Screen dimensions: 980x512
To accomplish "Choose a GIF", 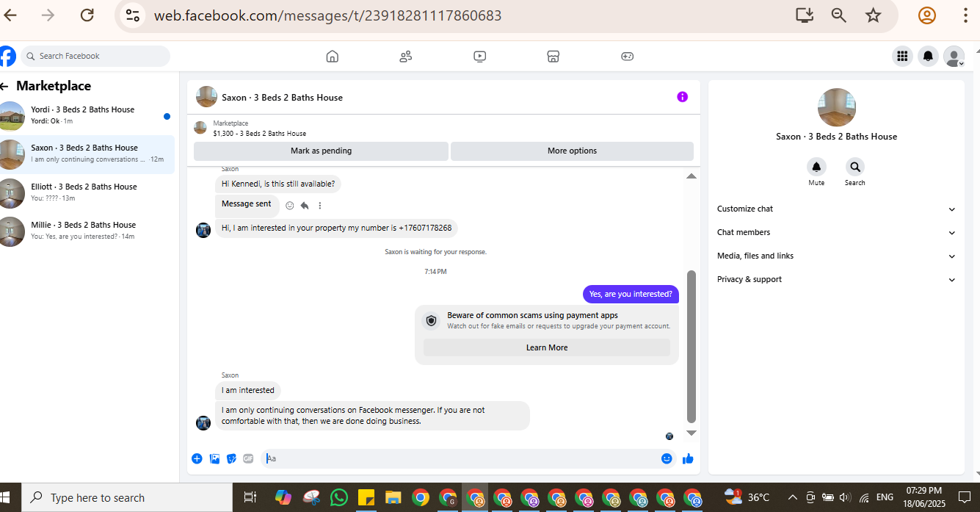I will point(248,458).
